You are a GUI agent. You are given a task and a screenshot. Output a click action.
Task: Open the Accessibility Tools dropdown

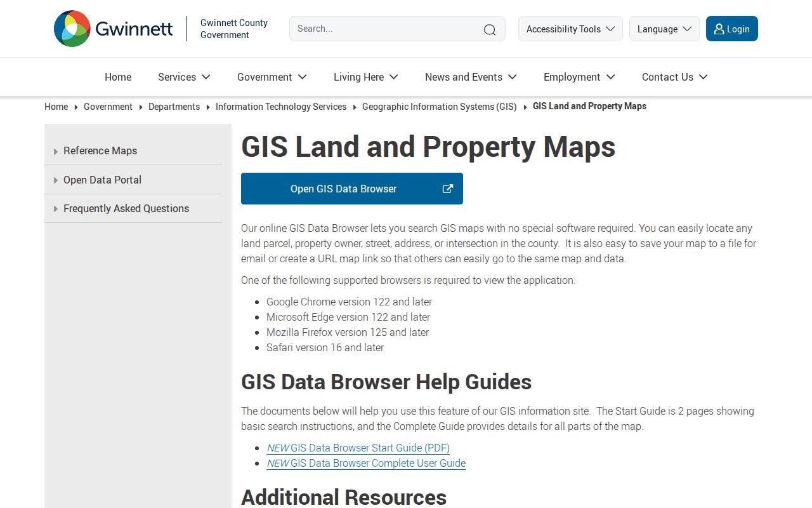[x=570, y=29]
